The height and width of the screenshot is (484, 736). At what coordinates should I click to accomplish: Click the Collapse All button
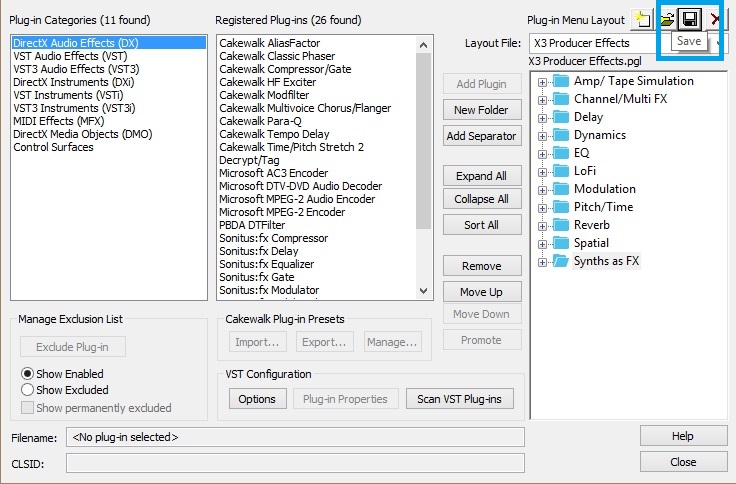[x=482, y=199]
